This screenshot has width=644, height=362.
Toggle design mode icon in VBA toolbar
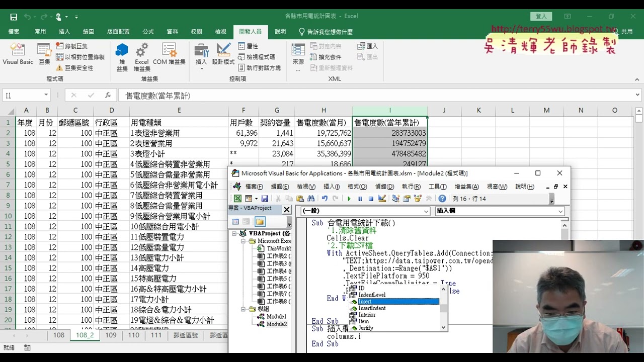coord(382,199)
